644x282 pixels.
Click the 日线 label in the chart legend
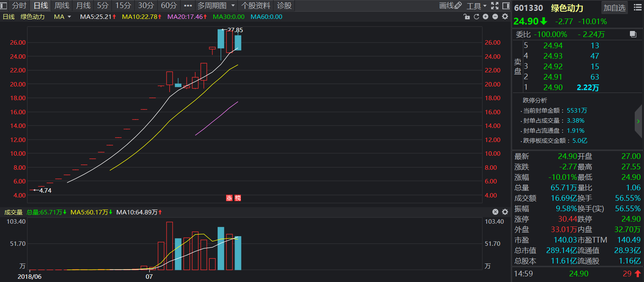tap(8, 17)
